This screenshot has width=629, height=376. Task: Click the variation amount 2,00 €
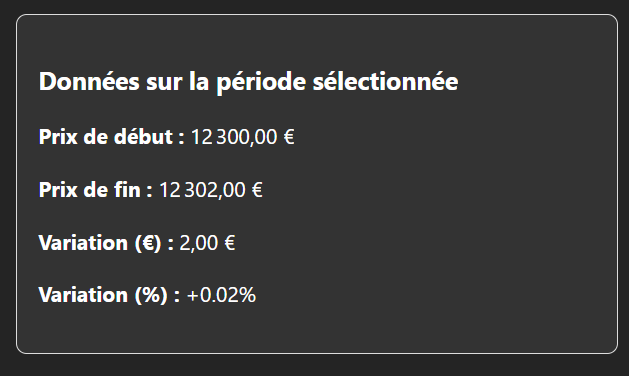point(207,243)
